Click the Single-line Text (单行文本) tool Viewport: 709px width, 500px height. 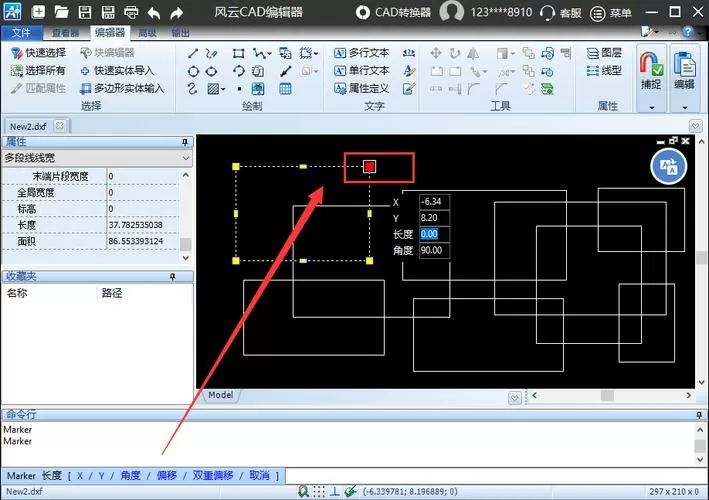[x=361, y=71]
